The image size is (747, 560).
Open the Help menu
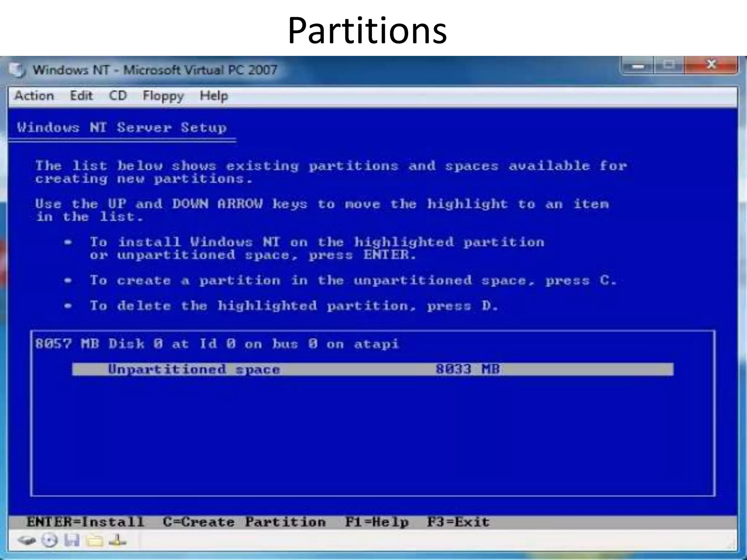[214, 96]
